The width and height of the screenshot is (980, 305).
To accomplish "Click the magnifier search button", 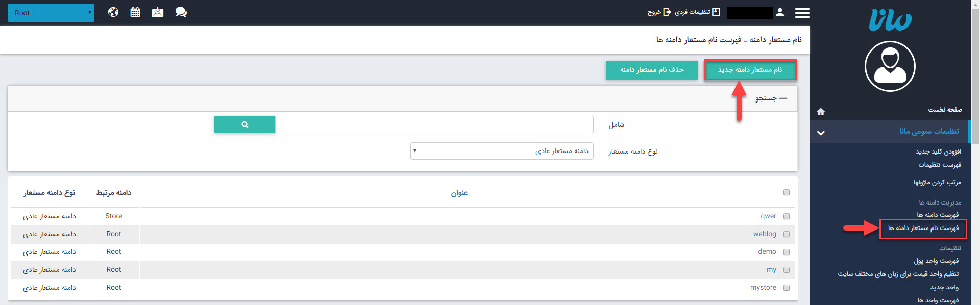I will tap(244, 124).
